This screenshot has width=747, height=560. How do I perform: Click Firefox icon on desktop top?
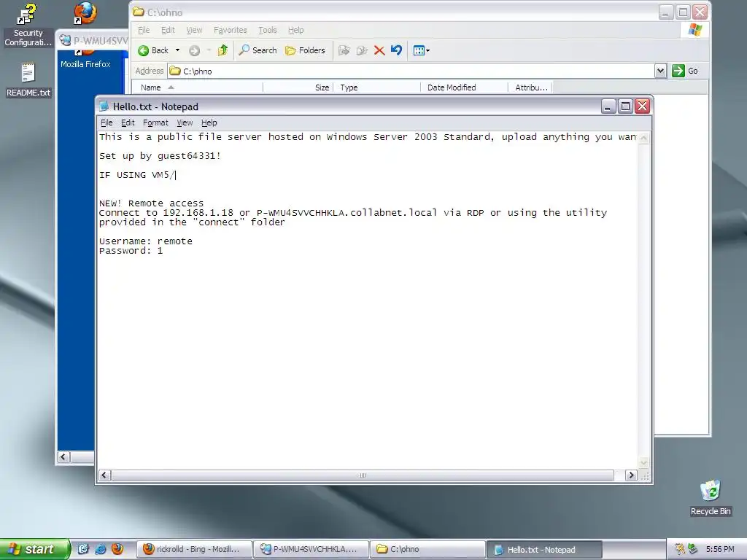[x=85, y=13]
